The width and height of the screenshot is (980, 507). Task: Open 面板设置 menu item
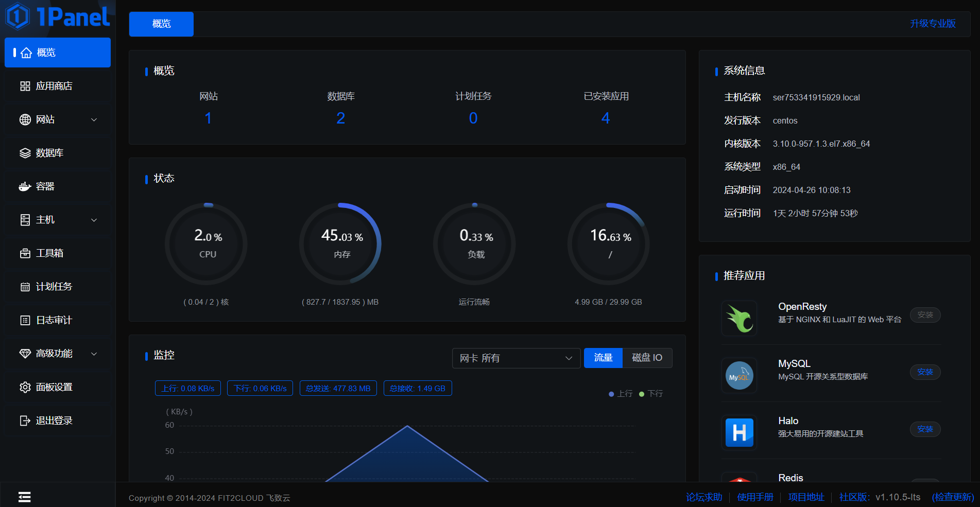tap(58, 387)
